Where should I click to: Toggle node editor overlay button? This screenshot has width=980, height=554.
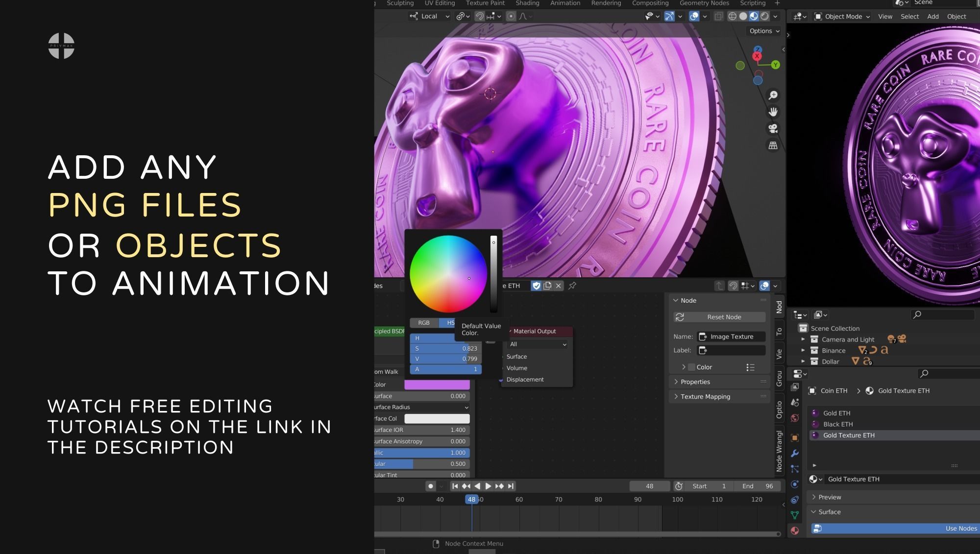[764, 286]
